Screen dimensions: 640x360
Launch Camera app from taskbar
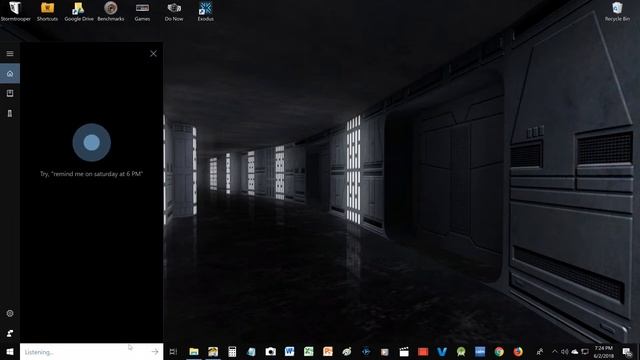(x=270, y=351)
